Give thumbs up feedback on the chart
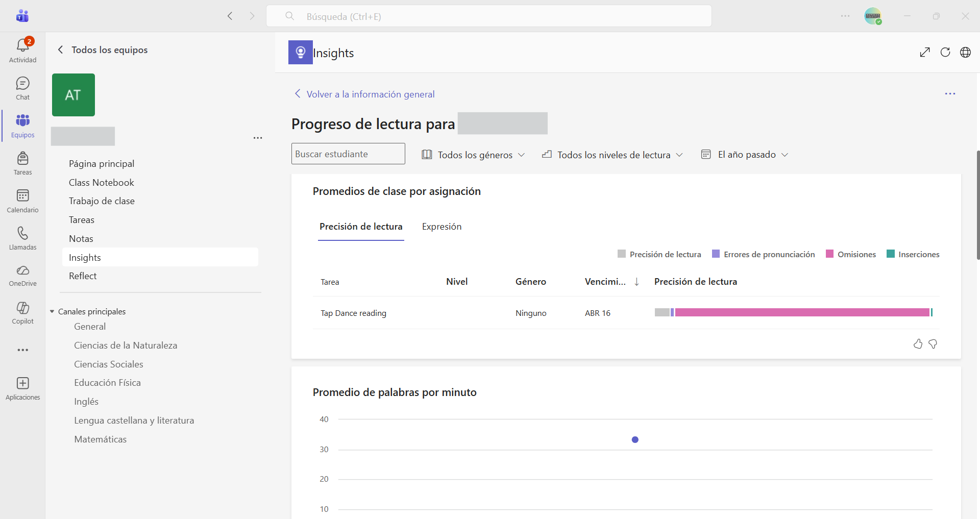The width and height of the screenshot is (980, 519). pos(918,344)
